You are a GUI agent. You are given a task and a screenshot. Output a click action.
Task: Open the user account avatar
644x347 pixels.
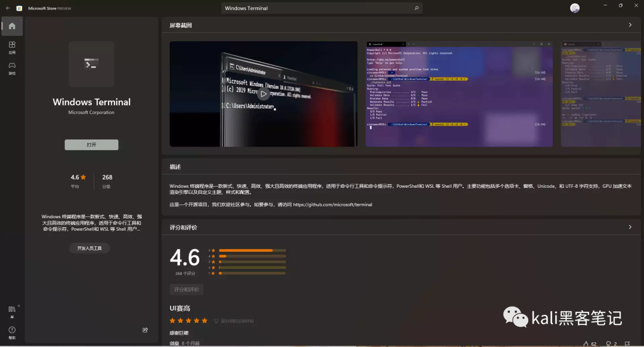point(575,8)
